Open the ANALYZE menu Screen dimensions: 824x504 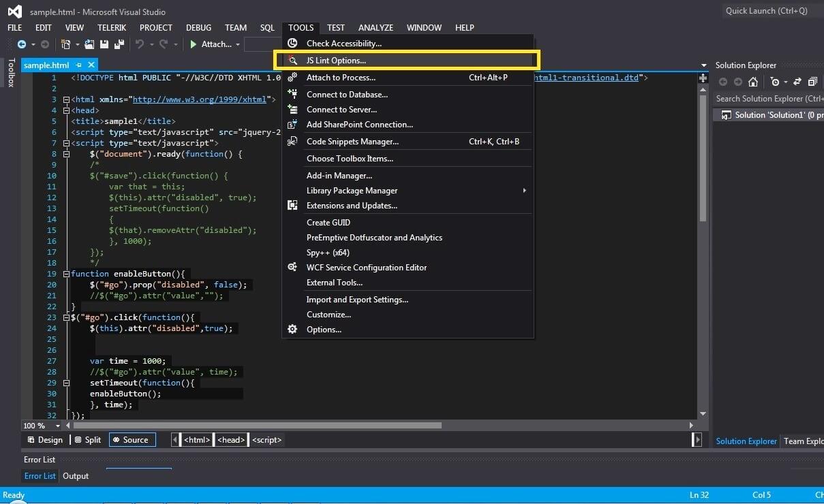point(376,28)
